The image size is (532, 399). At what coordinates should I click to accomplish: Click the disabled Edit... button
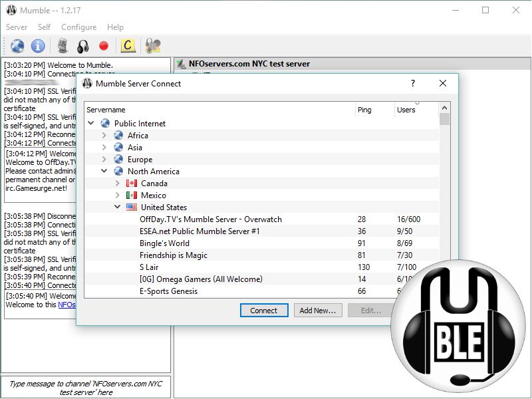[371, 311]
